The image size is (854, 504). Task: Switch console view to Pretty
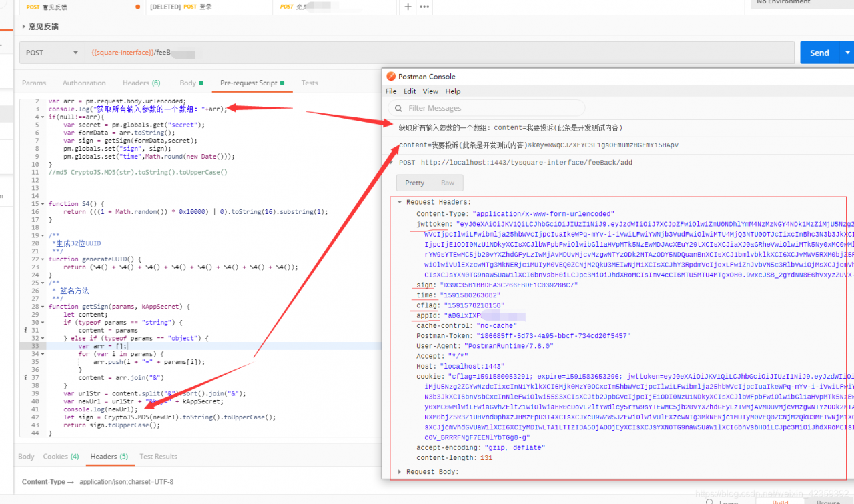click(x=414, y=183)
